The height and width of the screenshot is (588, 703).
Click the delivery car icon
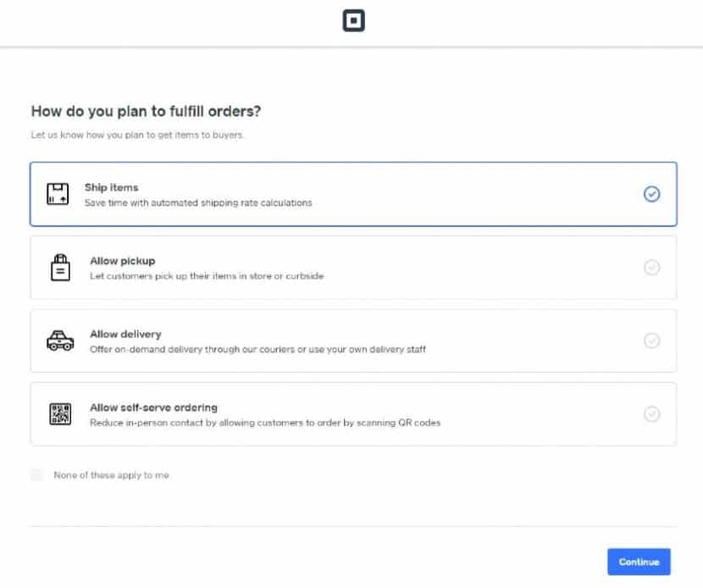59,341
